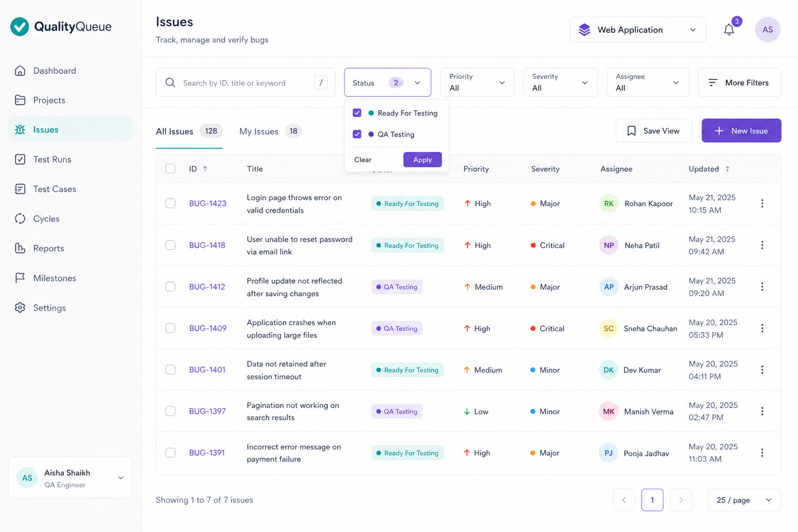The height and width of the screenshot is (532, 798).
Task: Click Clear in status filter
Action: click(363, 159)
